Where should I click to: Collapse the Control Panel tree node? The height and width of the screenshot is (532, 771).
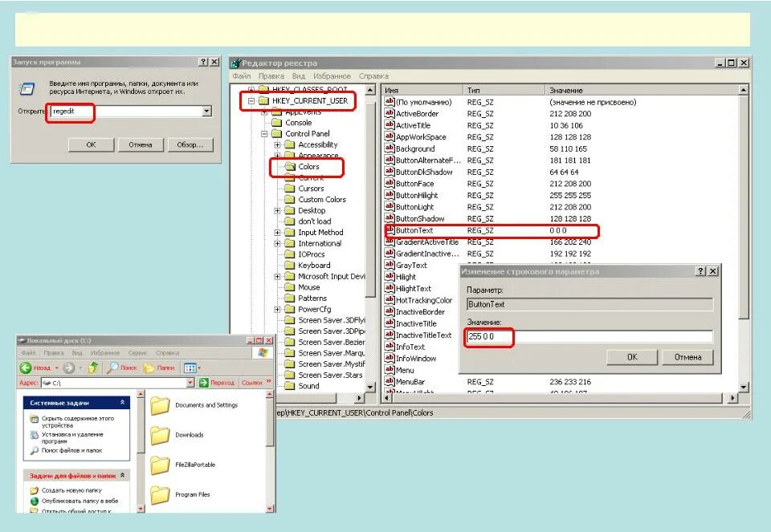click(x=264, y=134)
